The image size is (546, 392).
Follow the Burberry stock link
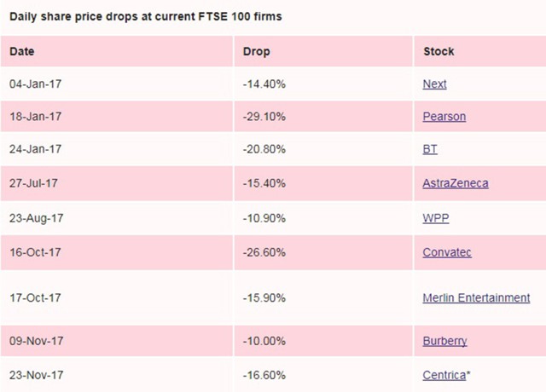(444, 341)
